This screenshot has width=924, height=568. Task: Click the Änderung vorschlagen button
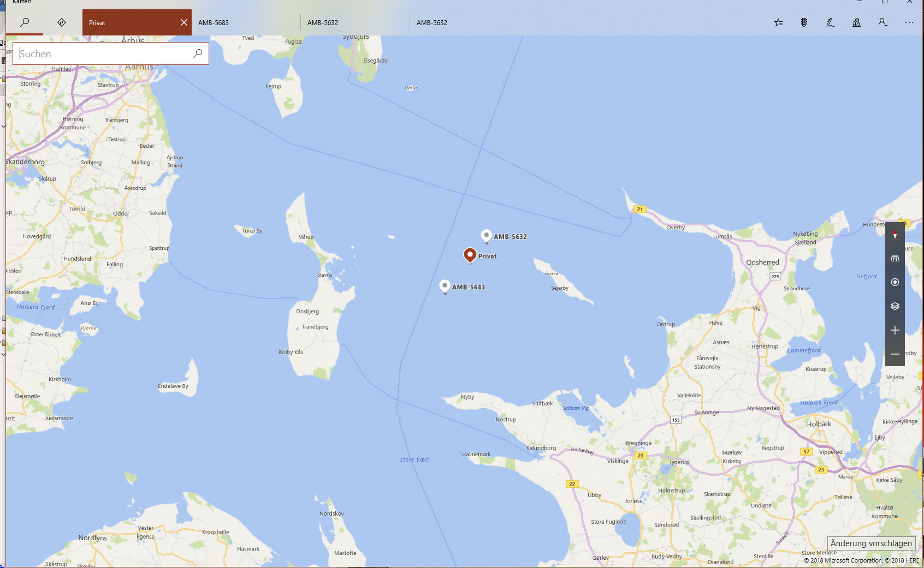click(x=871, y=543)
